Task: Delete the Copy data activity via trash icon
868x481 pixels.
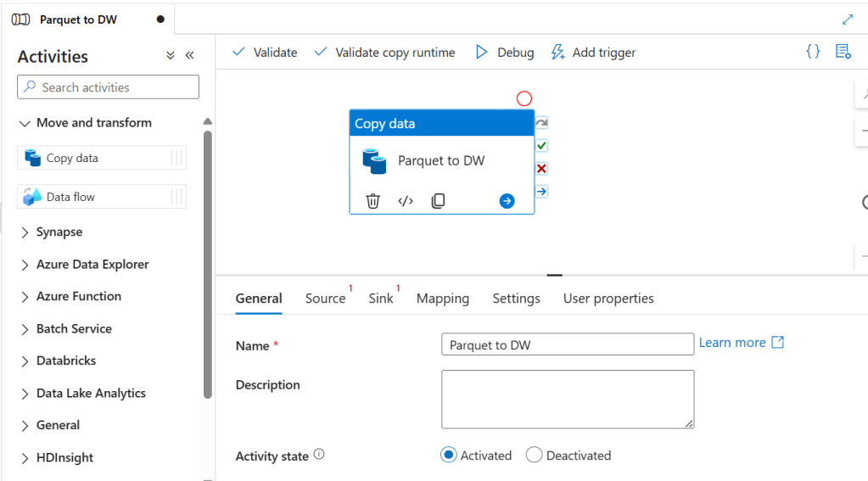Action: point(372,201)
